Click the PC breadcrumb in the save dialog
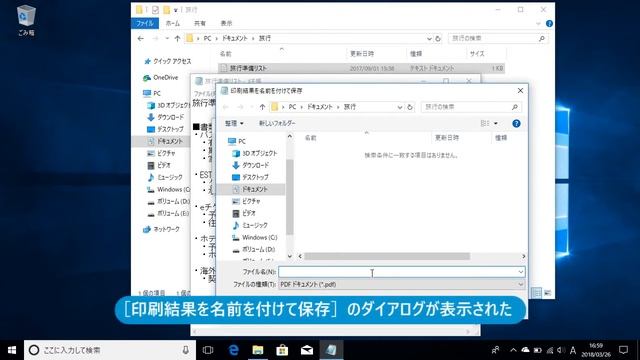The width and height of the screenshot is (640, 360). tap(292, 107)
